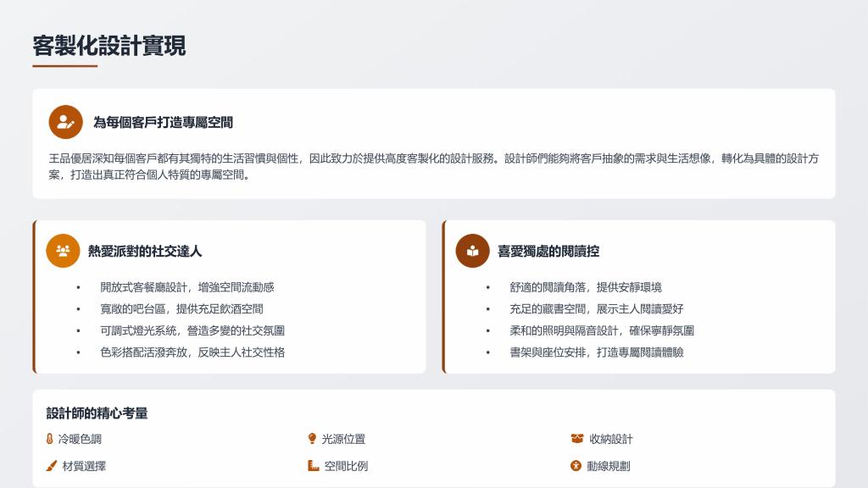Viewport: 868px width, 488px height.
Task: Click the book reader icon beside 喜愛獨處的閱讀控
Action: [472, 251]
